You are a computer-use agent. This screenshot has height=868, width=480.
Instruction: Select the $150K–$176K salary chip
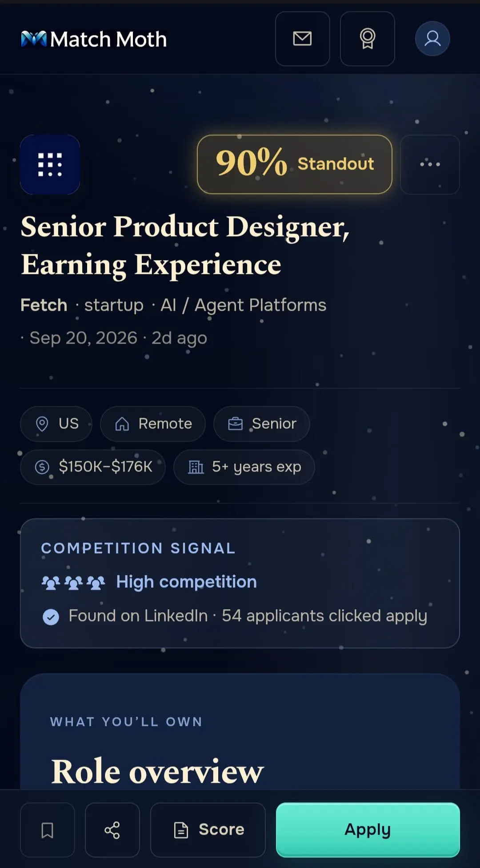(93, 467)
